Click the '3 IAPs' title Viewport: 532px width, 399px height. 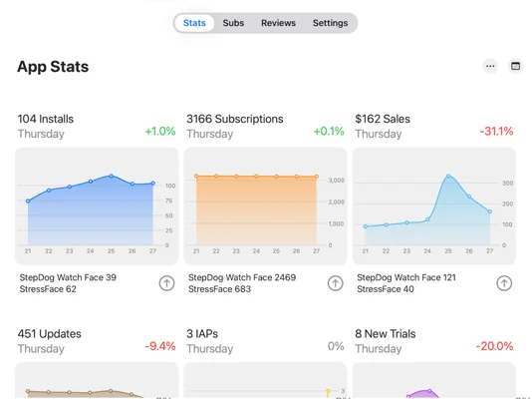click(202, 334)
